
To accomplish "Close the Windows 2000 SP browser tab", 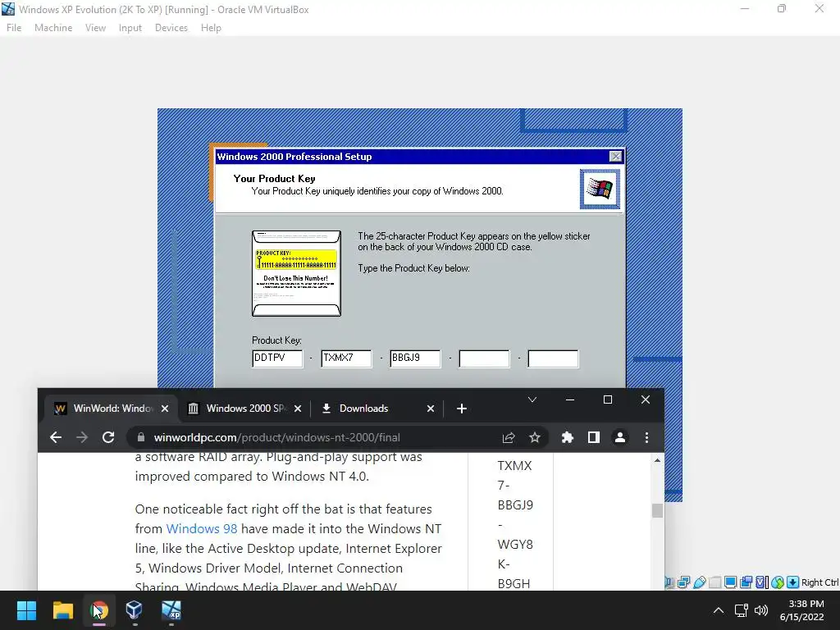I will tap(298, 409).
